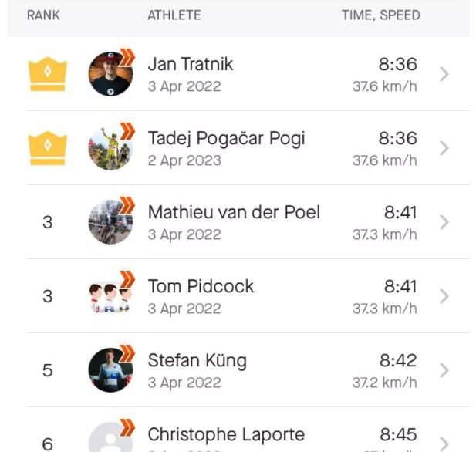The width and height of the screenshot is (476, 452).
Task: Click the orange chevron badge on Stefan Küng's avatar
Action: pos(127,353)
